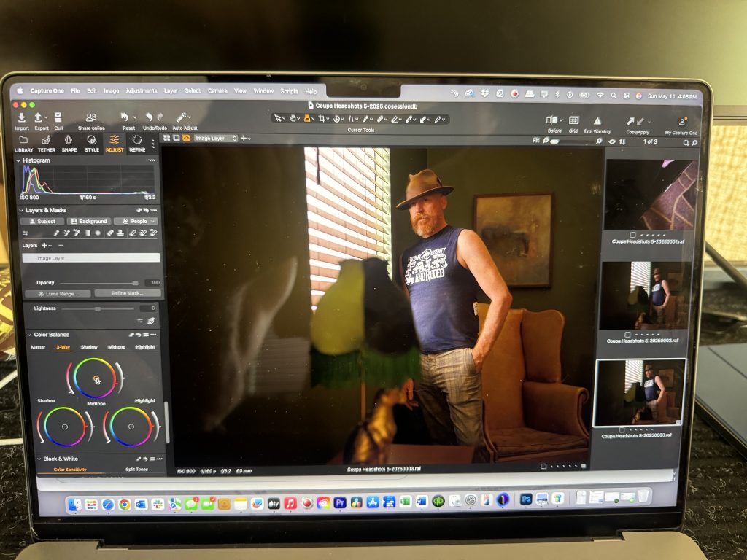
Task: Toggle the Before view comparison
Action: point(554,120)
